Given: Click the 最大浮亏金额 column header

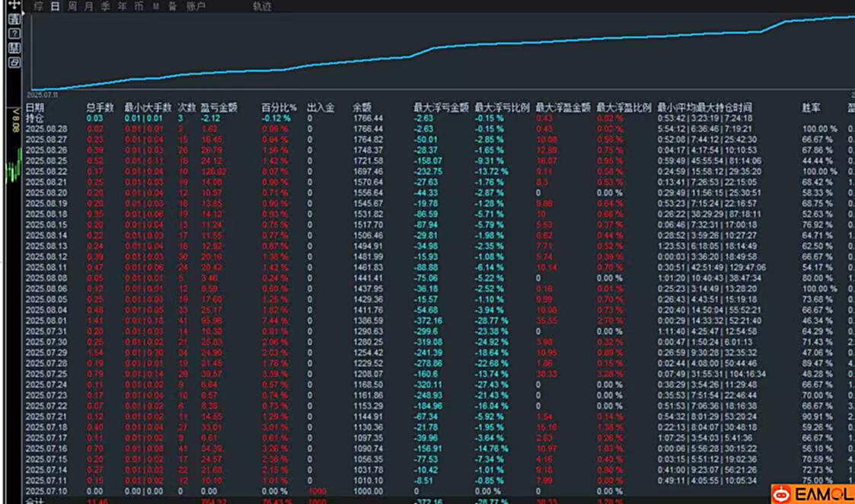Looking at the screenshot, I should click(x=441, y=108).
